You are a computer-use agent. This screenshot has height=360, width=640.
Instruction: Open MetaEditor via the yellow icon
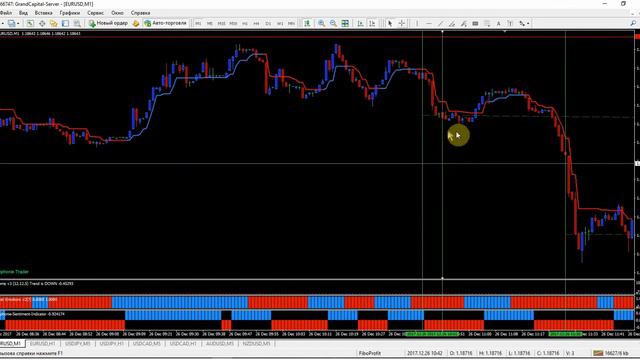coord(136,24)
